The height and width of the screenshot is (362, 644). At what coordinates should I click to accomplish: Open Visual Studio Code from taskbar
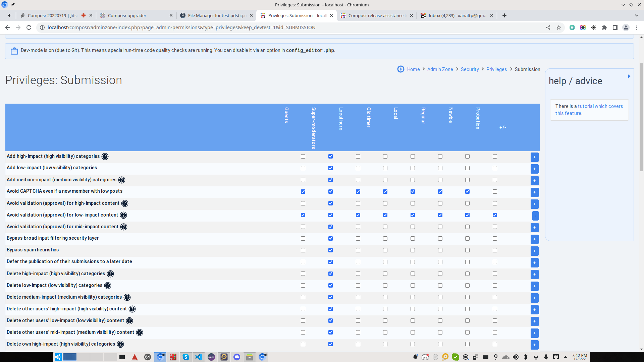199,357
